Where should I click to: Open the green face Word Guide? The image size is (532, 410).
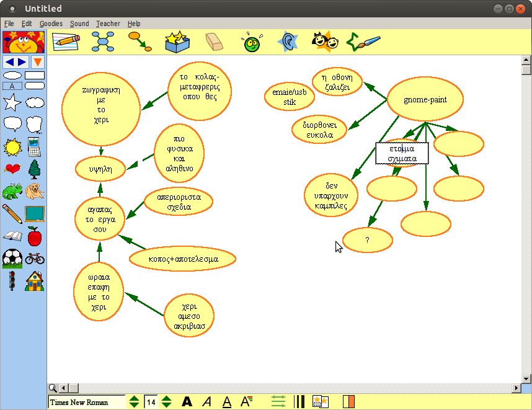[252, 42]
